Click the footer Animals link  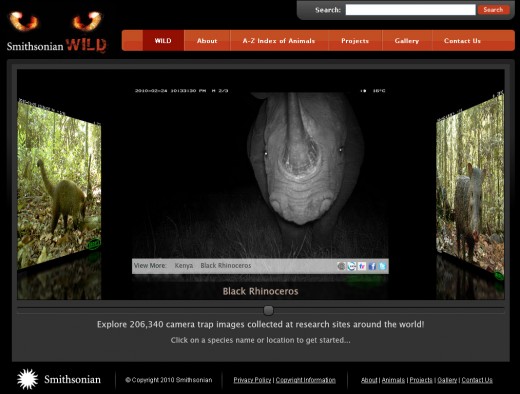click(393, 380)
